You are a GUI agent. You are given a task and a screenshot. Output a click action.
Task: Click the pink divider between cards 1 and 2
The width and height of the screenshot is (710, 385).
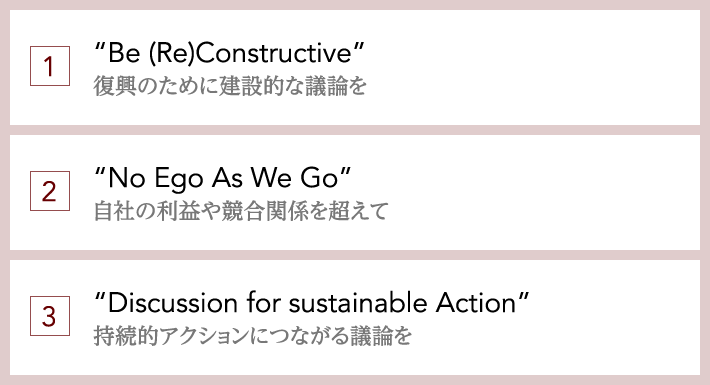355,130
